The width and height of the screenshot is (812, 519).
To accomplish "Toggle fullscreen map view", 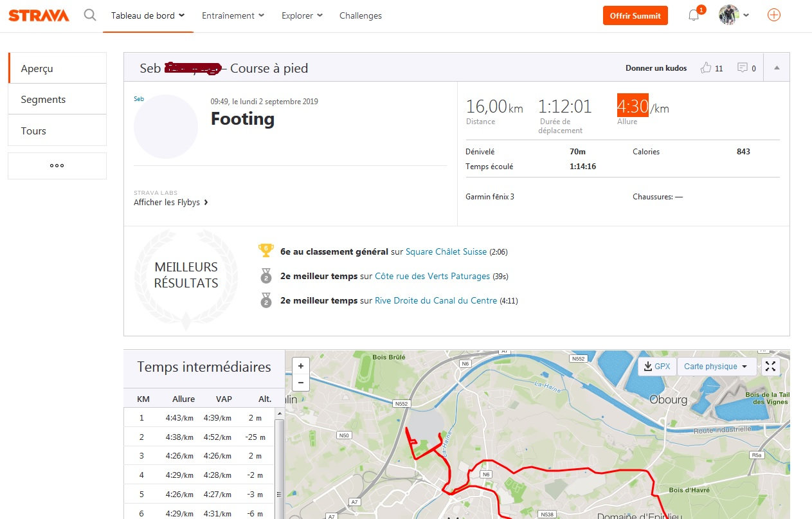I will click(x=770, y=367).
